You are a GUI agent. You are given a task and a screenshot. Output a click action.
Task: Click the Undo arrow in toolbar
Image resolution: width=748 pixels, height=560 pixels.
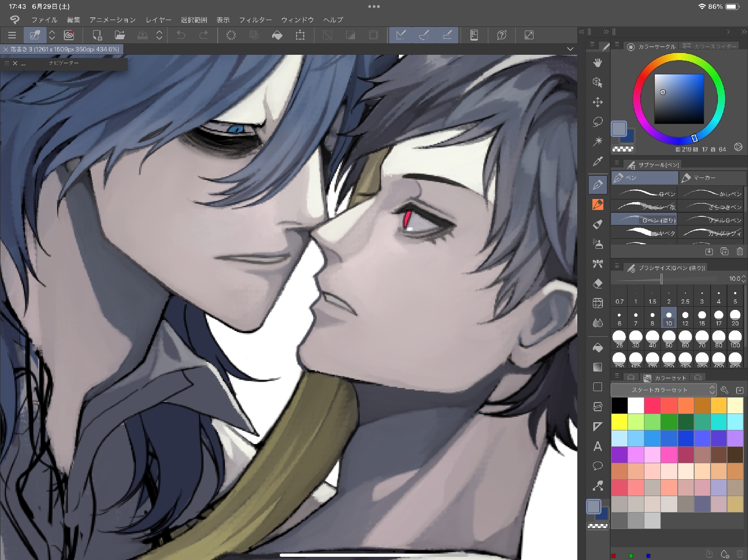(181, 35)
